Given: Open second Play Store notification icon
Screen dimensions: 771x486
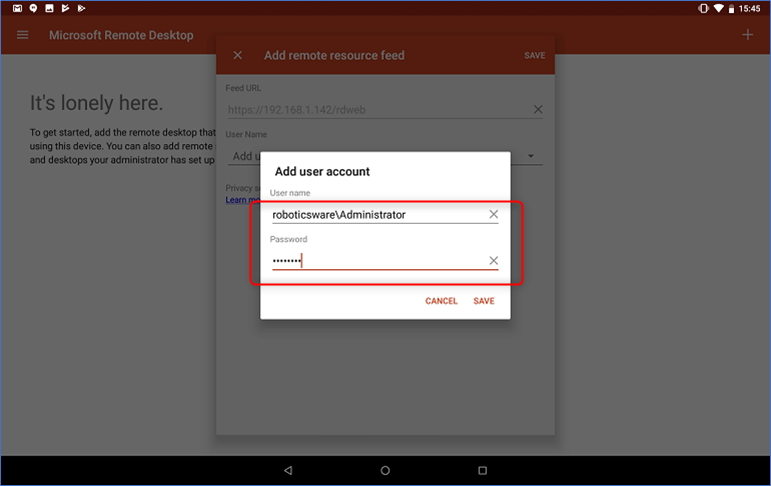Looking at the screenshot, I should pos(81,8).
